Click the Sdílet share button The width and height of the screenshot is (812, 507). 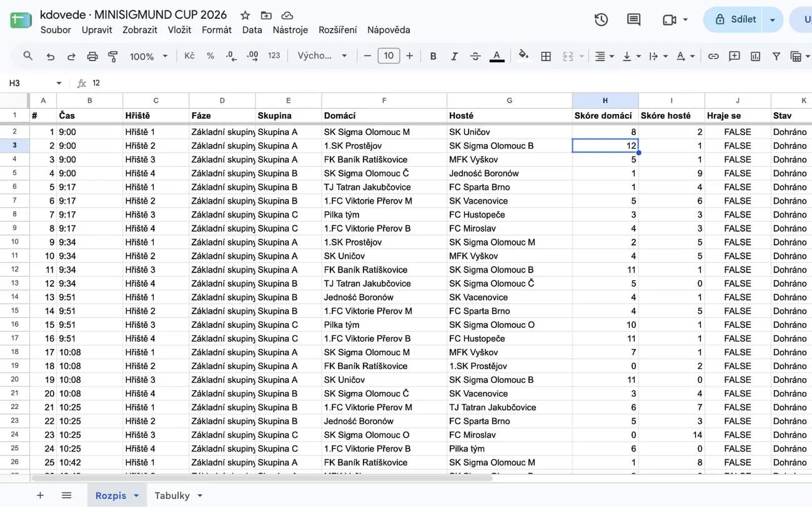[733, 20]
